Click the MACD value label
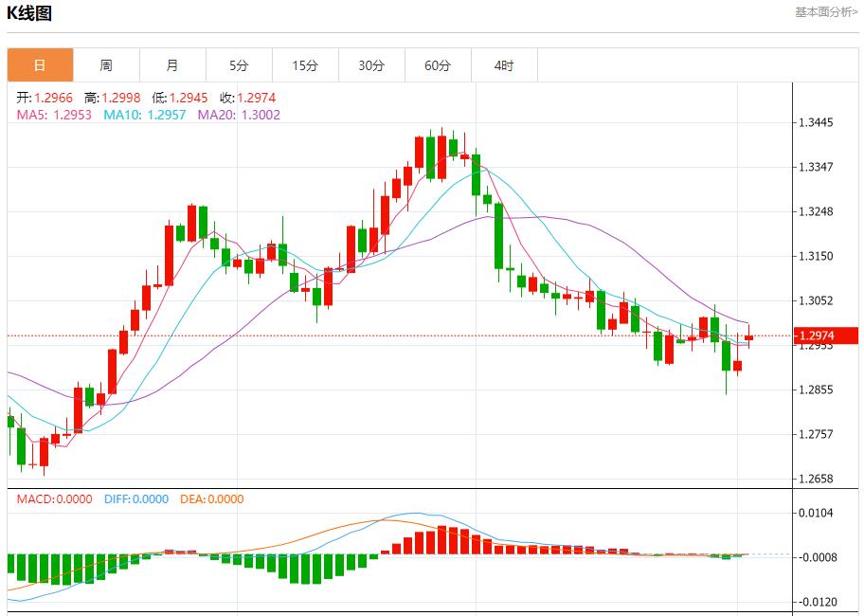This screenshot has width=864, height=616. 55,499
